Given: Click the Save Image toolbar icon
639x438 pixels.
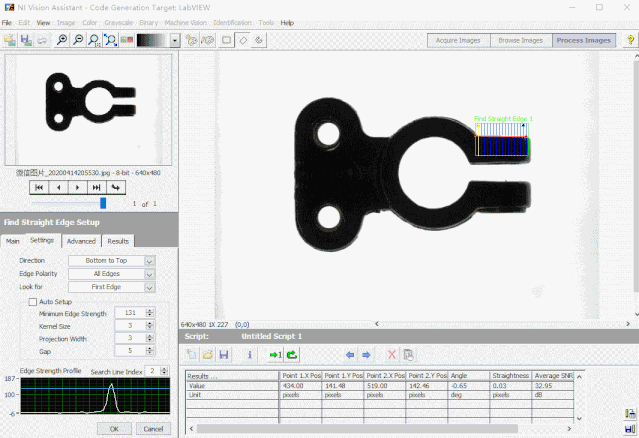Looking at the screenshot, I should [x=26, y=40].
